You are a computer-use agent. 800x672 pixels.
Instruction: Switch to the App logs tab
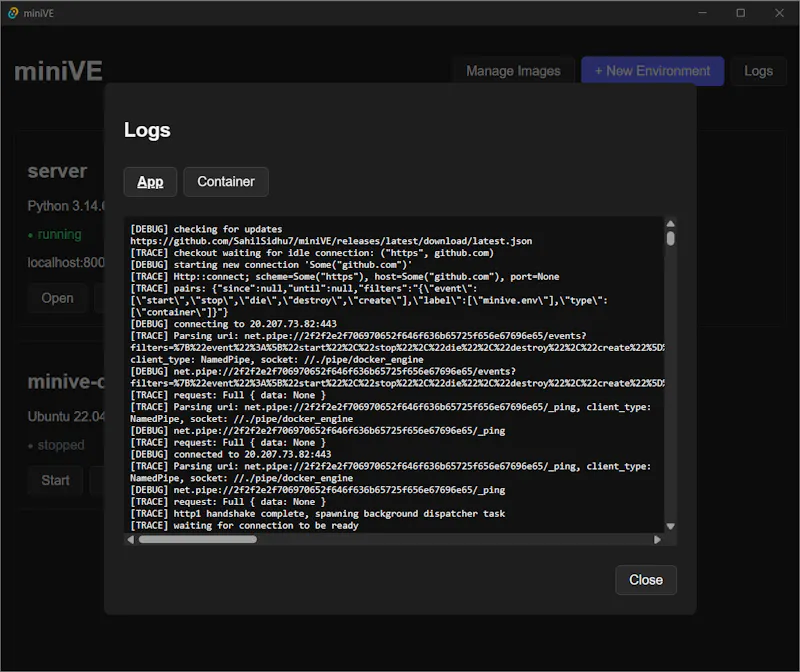150,182
